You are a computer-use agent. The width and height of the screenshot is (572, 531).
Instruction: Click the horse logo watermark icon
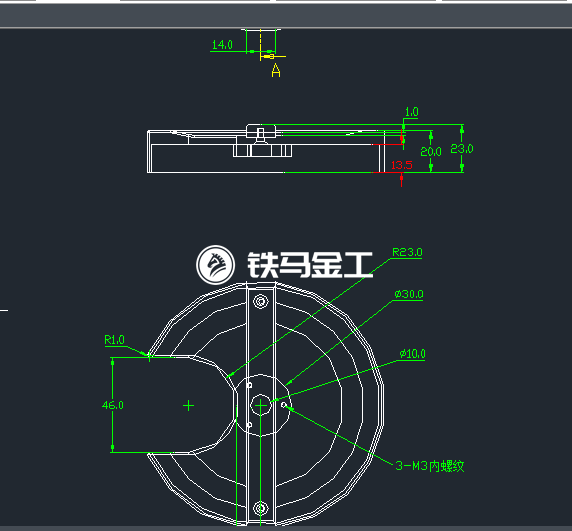click(215, 264)
